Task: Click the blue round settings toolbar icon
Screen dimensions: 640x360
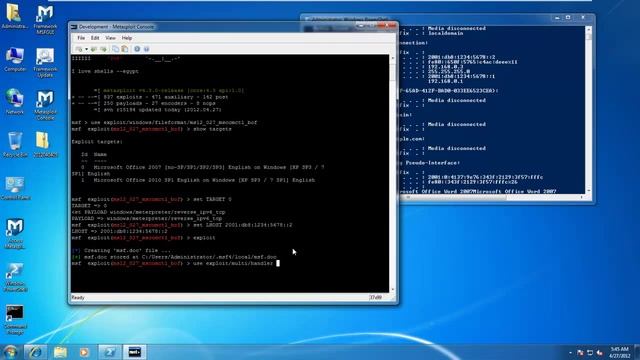Action: click(x=137, y=49)
